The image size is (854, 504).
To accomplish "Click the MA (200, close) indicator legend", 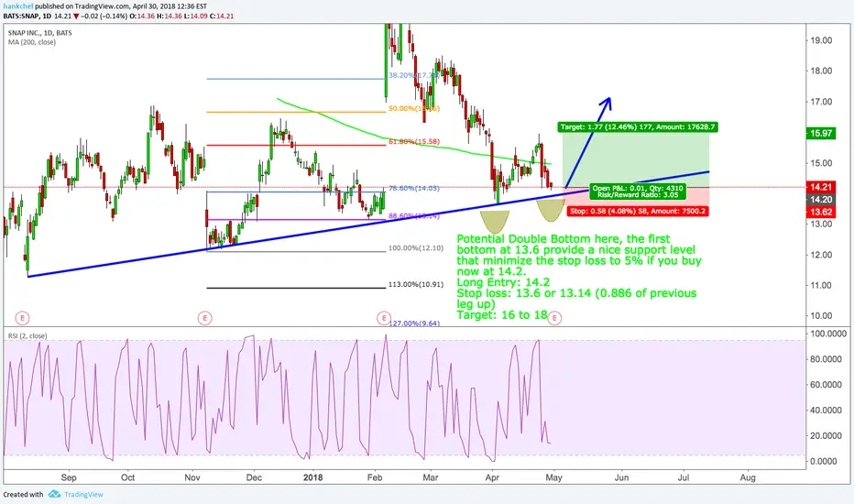I will (31, 42).
